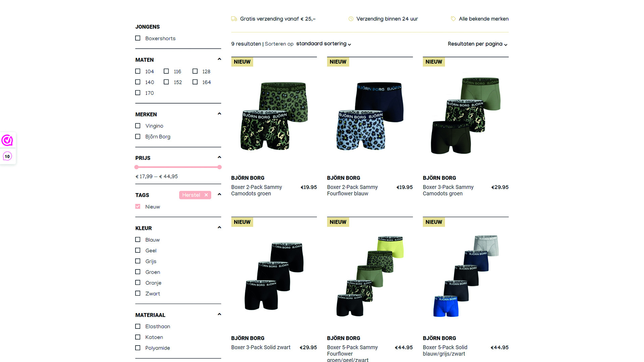Filter by material Elasthaan
This screenshot has height=362, width=644.
[x=138, y=326]
